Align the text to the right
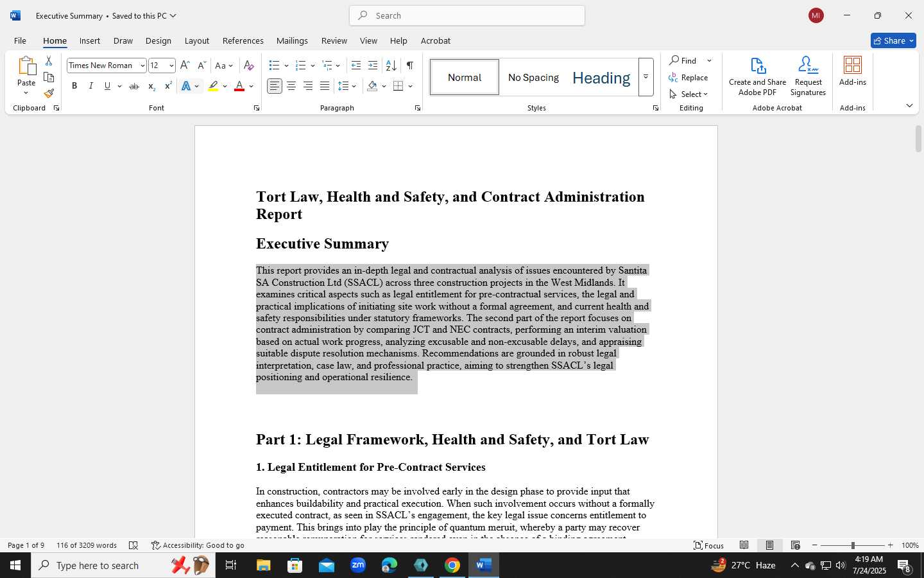Image resolution: width=924 pixels, height=578 pixels. click(308, 86)
